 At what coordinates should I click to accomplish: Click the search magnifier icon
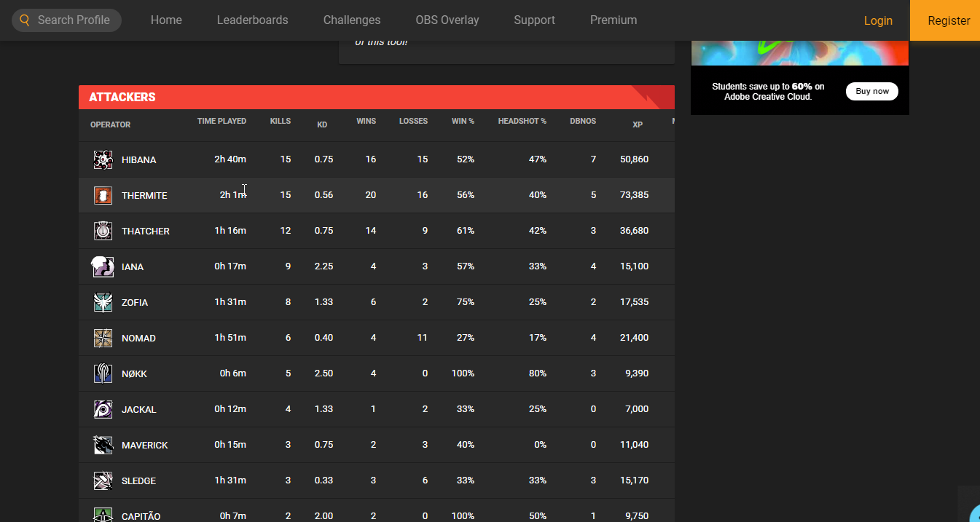[25, 20]
